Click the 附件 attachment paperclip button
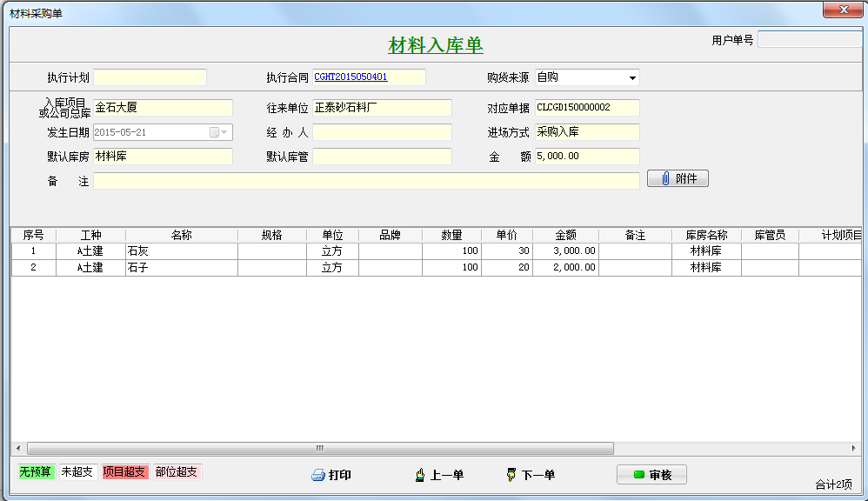Image resolution: width=868 pixels, height=501 pixels. 678,178
